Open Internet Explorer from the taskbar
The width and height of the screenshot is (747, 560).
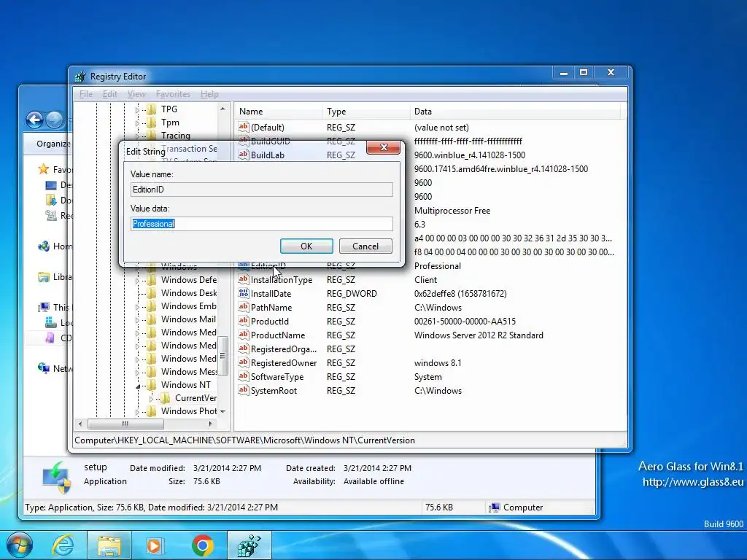[x=63, y=545]
